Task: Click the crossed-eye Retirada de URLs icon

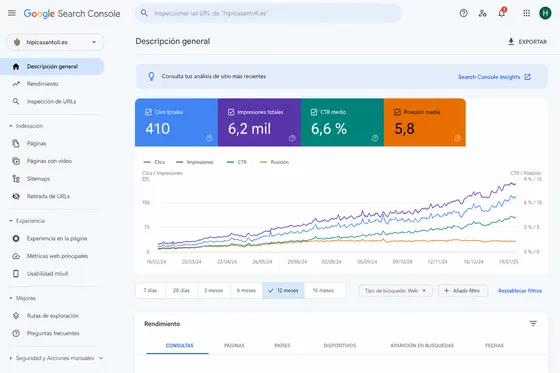Action: (16, 196)
